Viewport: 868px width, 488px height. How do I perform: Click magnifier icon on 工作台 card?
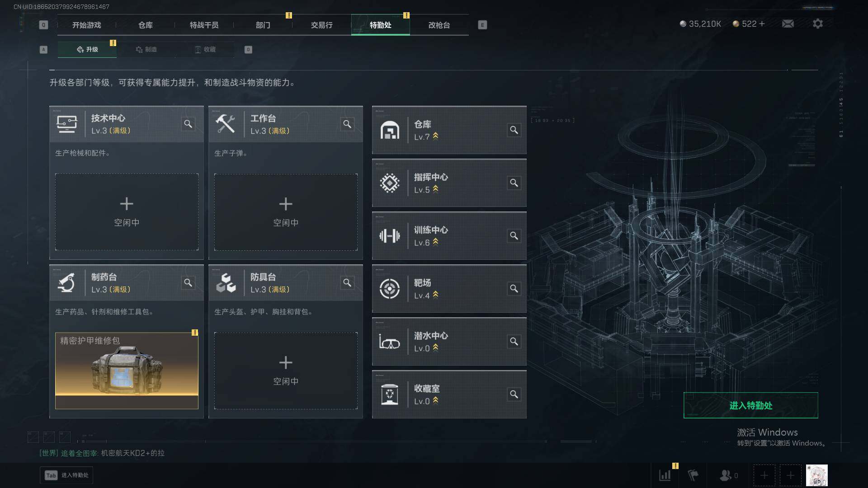[347, 124]
